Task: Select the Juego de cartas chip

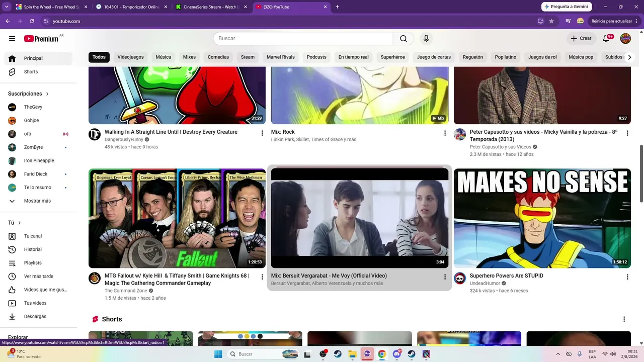Action: pos(434,57)
